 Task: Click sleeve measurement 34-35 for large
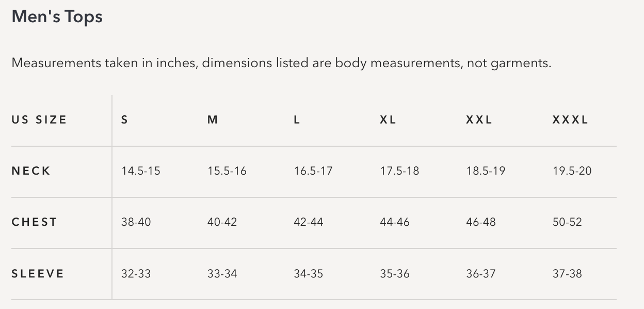(x=309, y=274)
